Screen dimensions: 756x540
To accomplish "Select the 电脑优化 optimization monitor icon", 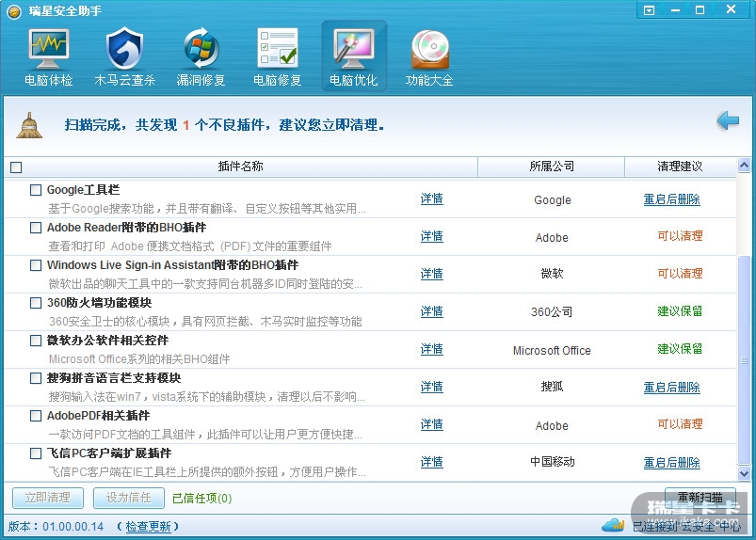I will pyautogui.click(x=354, y=56).
